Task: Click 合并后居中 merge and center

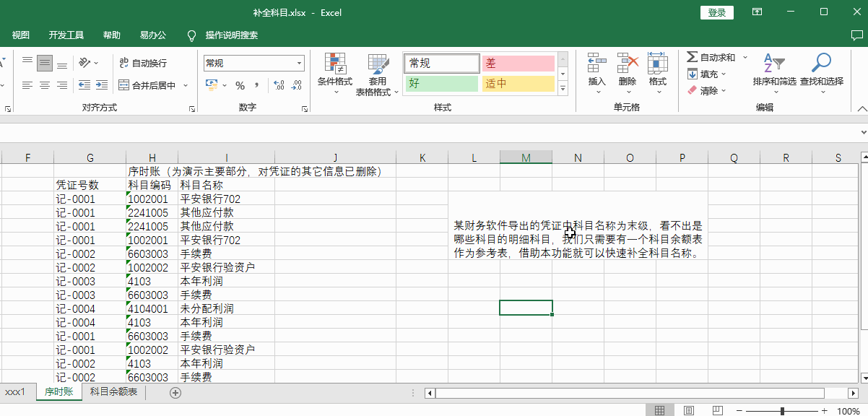Action: 147,85
